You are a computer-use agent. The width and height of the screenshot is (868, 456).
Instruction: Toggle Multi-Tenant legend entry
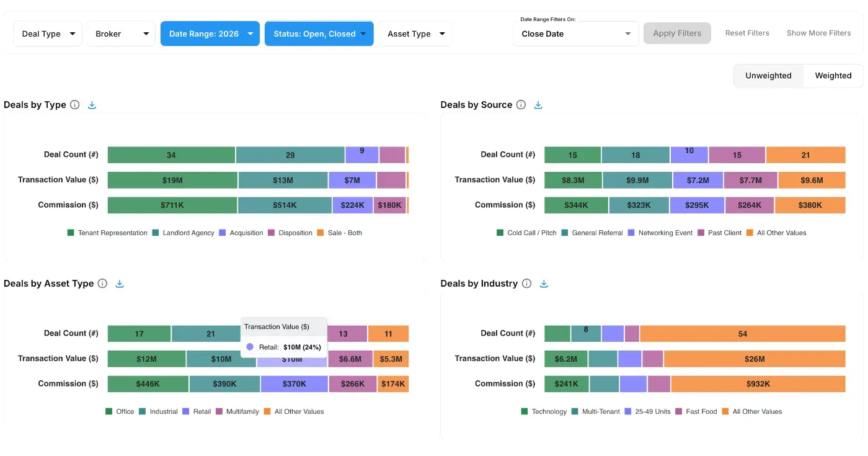tap(595, 412)
